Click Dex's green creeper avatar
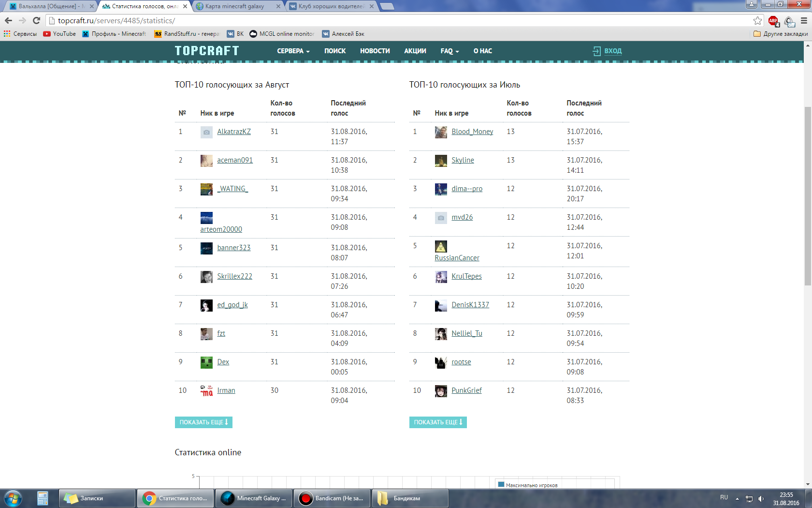812x508 pixels. click(206, 362)
